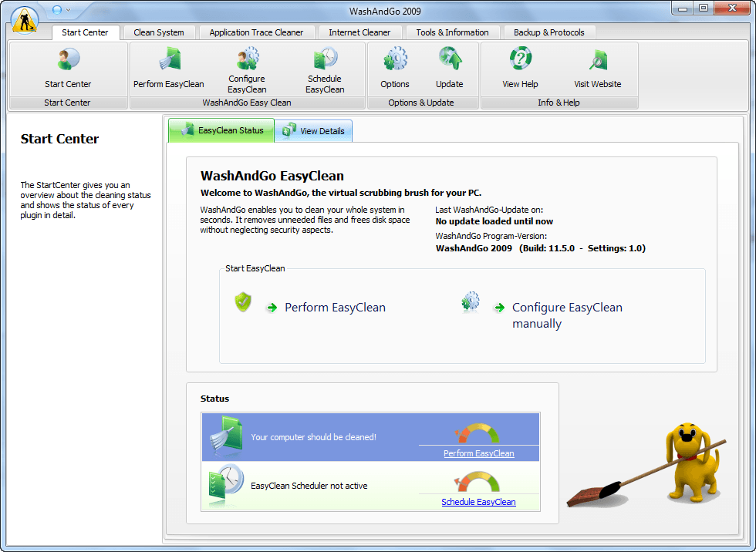Click Configure EasyClean manually link
The height and width of the screenshot is (552, 756).
567,315
